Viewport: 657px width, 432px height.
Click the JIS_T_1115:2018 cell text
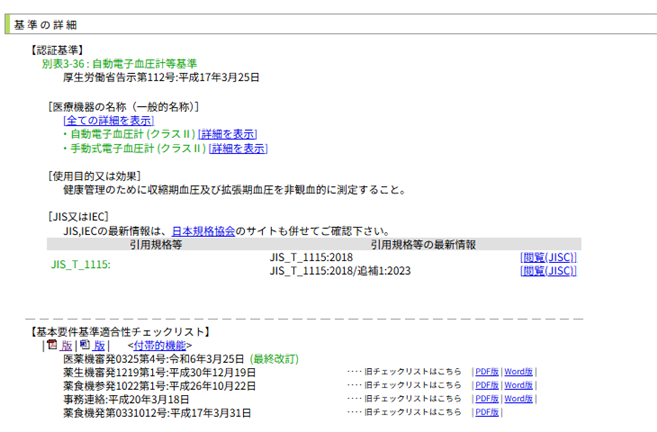pos(311,257)
